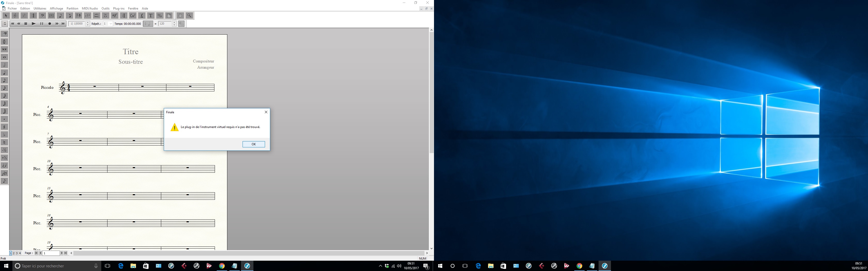Select the Selection arrow tool
This screenshot has height=271, width=868.
(x=6, y=15)
